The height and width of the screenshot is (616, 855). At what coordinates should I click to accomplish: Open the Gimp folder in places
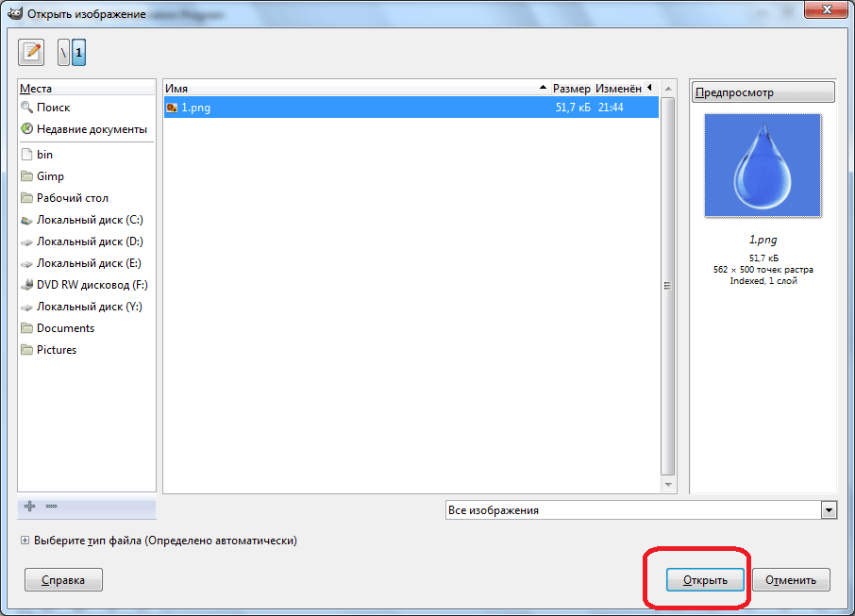pyautogui.click(x=50, y=176)
